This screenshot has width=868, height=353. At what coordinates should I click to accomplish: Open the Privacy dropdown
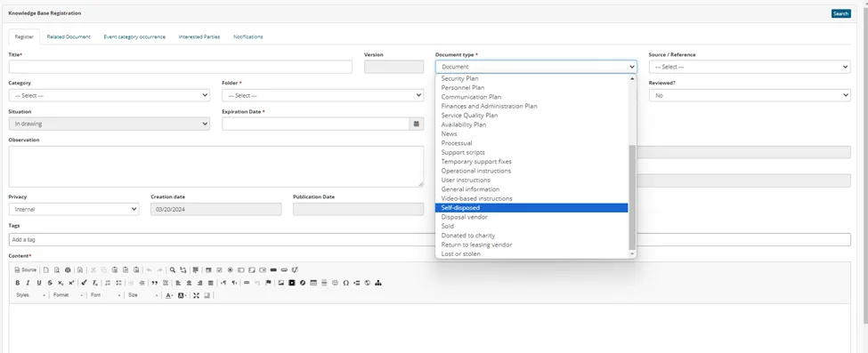(x=74, y=209)
